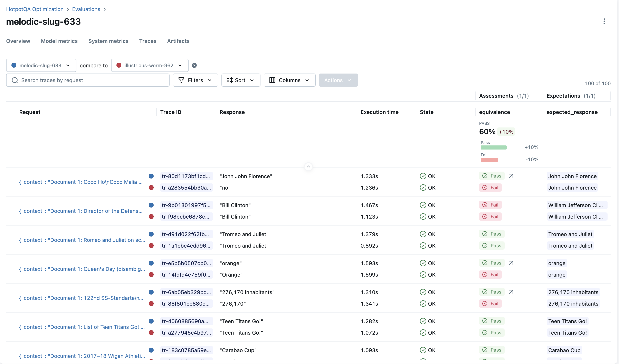The height and width of the screenshot is (364, 619).
Task: Open the Coco Ho request row link
Action: pos(81,182)
